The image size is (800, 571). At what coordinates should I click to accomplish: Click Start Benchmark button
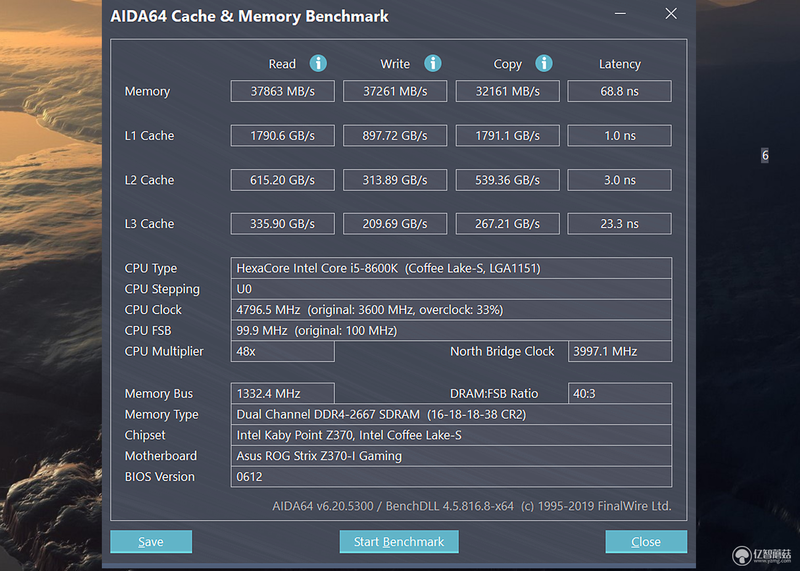click(399, 541)
